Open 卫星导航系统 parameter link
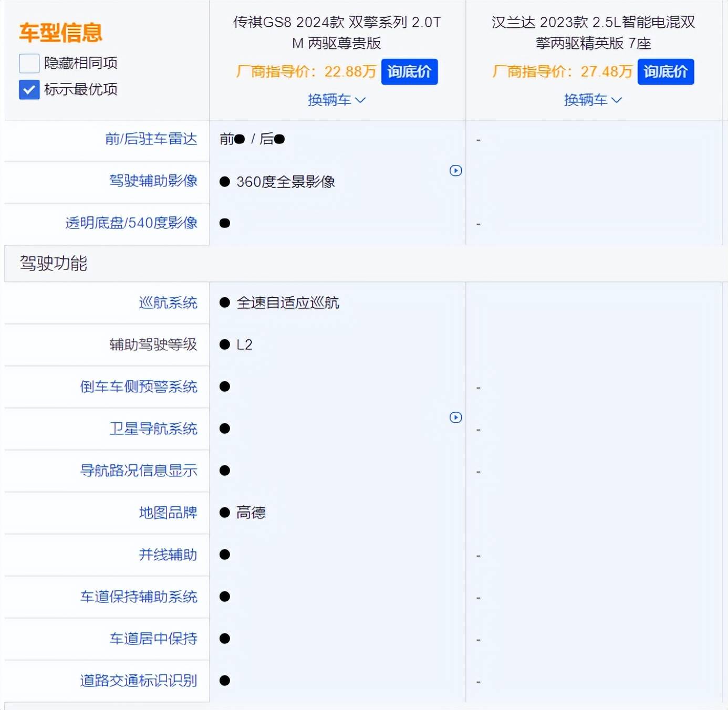 pos(153,429)
